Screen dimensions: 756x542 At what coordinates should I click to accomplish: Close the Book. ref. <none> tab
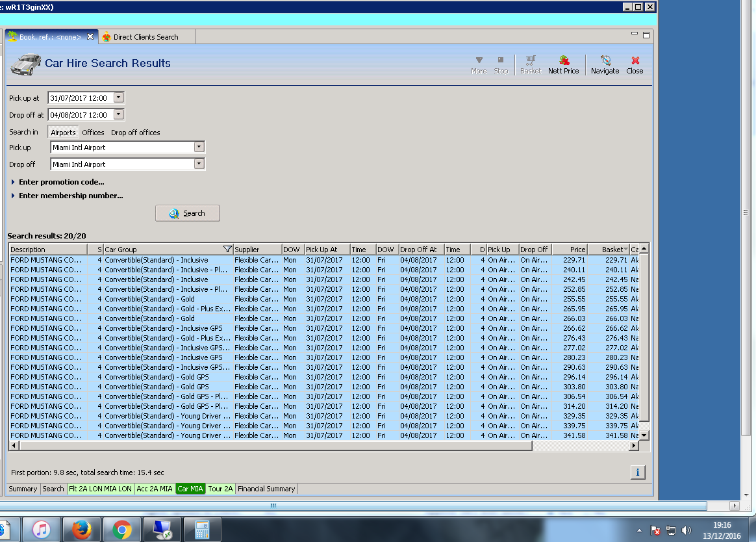[90, 36]
